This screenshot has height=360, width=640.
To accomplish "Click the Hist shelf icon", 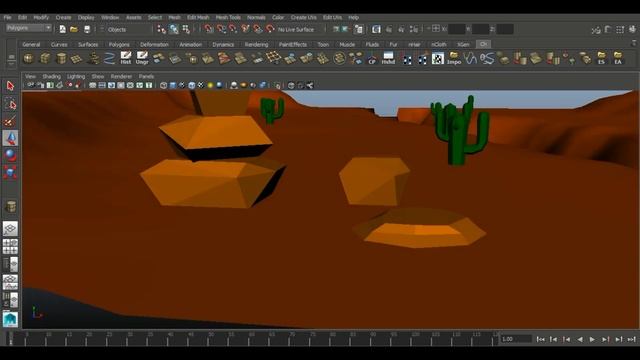I will (x=126, y=58).
